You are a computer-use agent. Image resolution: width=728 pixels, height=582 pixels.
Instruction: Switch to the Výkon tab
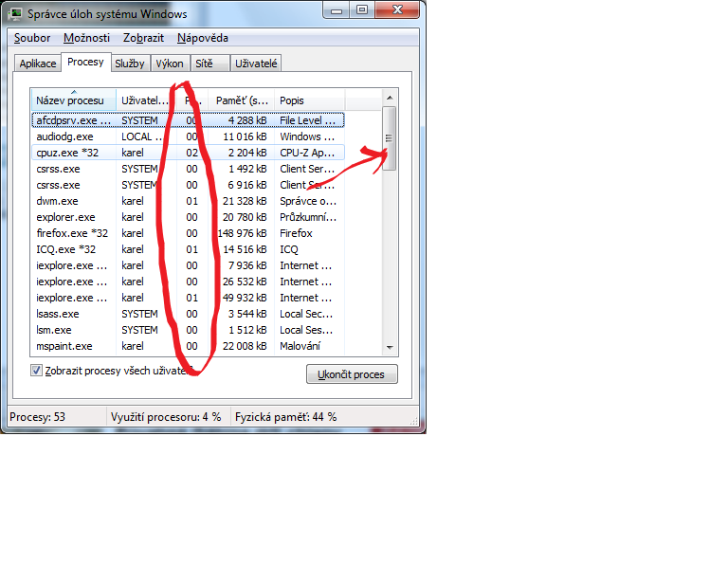tap(170, 64)
